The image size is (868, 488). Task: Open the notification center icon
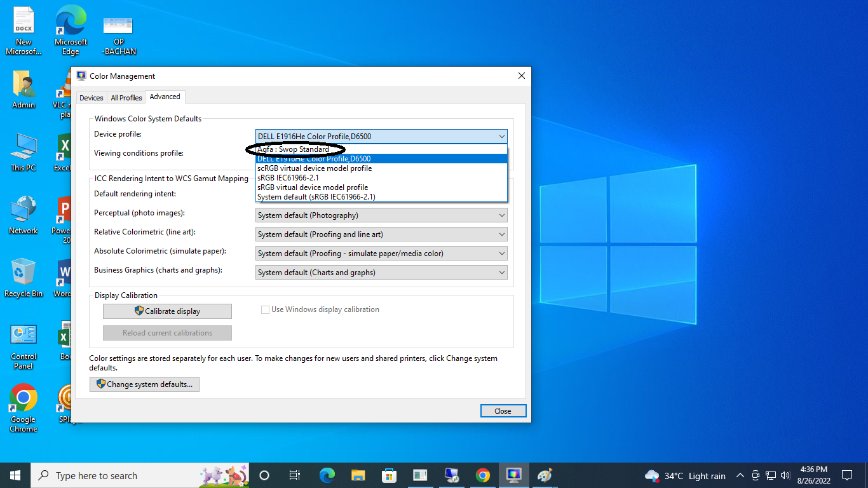point(847,475)
